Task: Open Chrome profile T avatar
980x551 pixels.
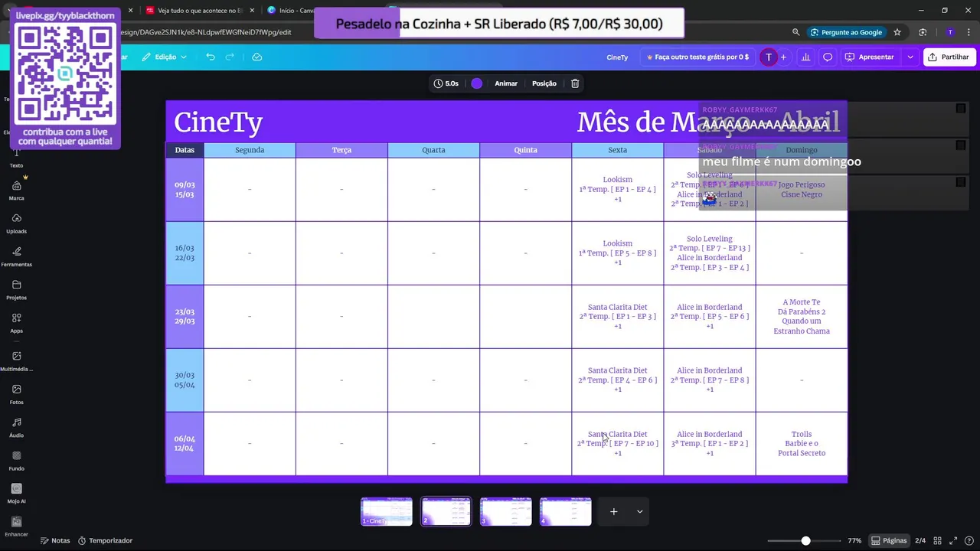Action: (x=950, y=32)
